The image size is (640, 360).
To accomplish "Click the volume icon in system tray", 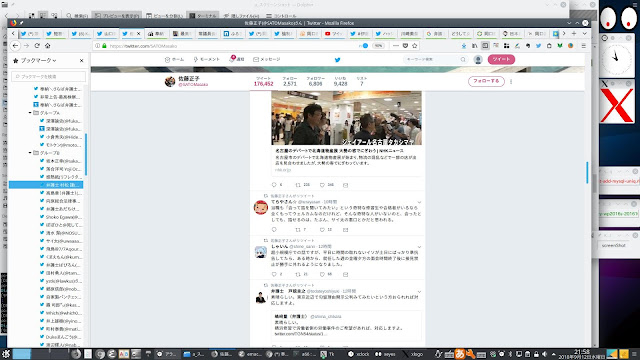I will pyautogui.click(x=544, y=354).
